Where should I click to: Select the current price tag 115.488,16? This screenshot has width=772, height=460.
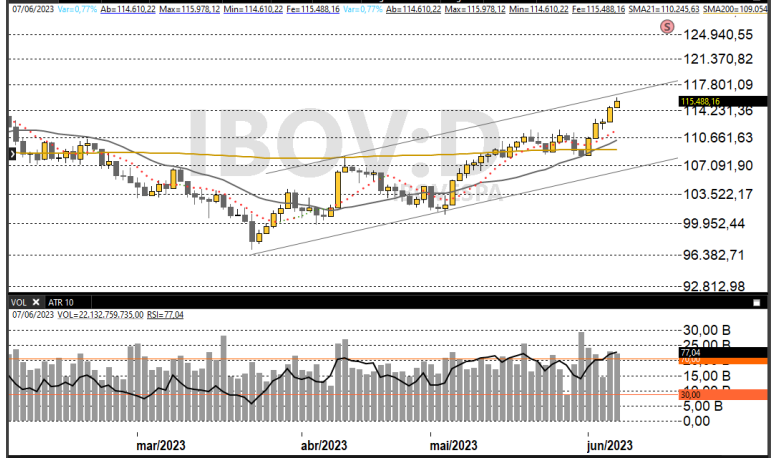pyautogui.click(x=722, y=101)
